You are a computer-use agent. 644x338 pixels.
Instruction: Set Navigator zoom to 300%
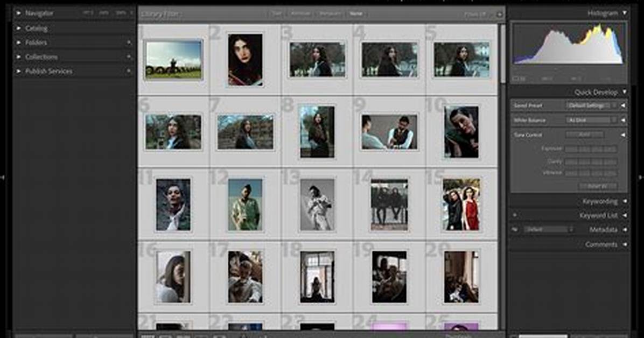(120, 13)
